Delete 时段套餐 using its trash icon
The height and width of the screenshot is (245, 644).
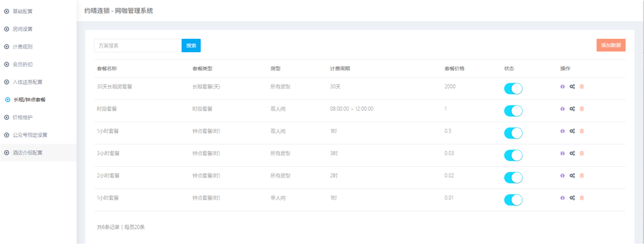tap(582, 109)
